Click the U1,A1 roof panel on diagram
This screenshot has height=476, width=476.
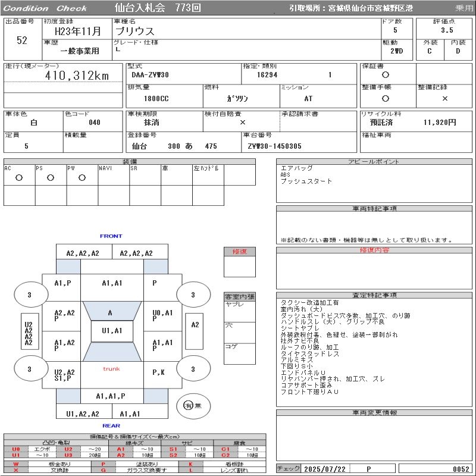pos(112,331)
